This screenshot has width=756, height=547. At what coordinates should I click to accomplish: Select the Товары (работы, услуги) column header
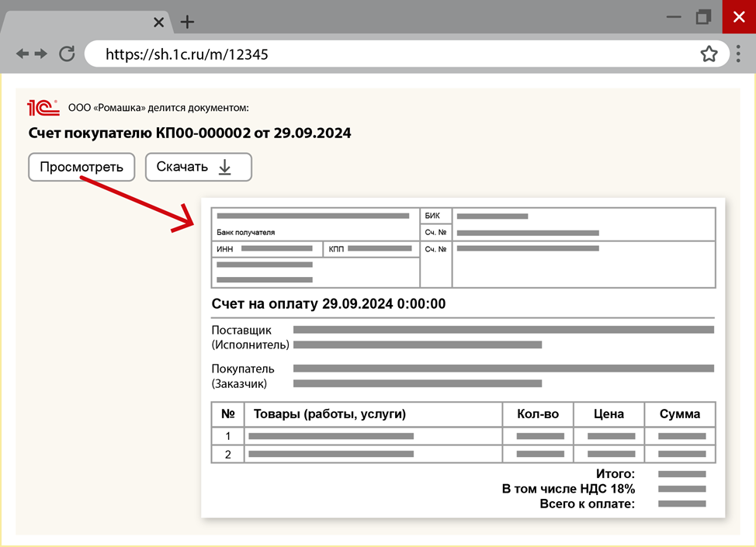pyautogui.click(x=330, y=414)
